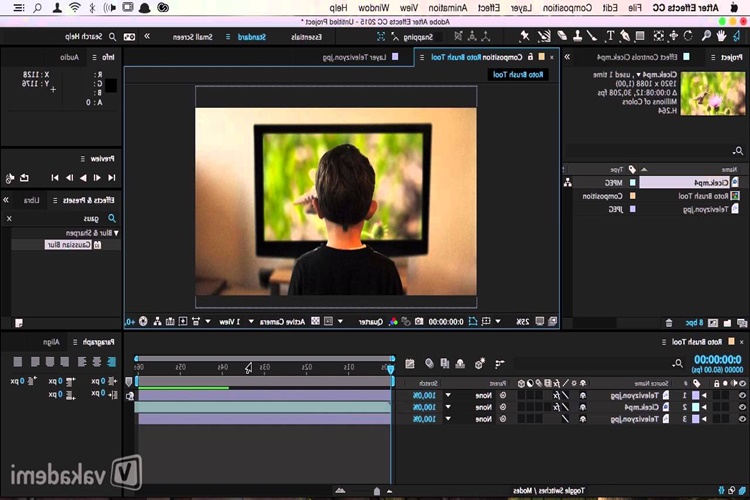The image size is (750, 500).
Task: Hide layer 2 Cicek.mp4 with its eye
Action: pyautogui.click(x=742, y=407)
